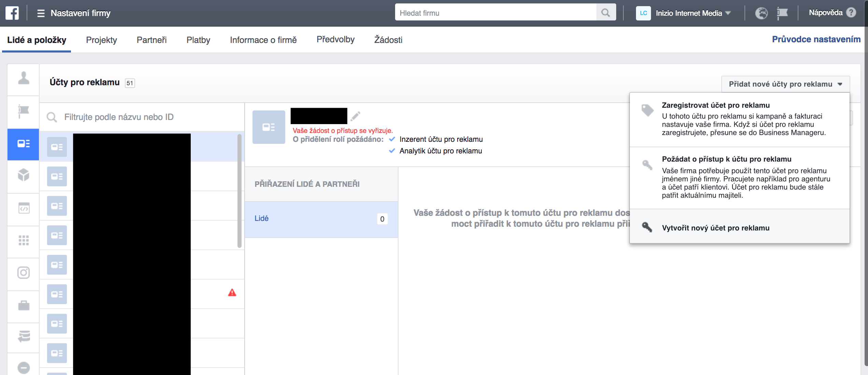Viewport: 868px width, 375px height.
Task: Switch to the Předvolby tab
Action: coord(335,39)
